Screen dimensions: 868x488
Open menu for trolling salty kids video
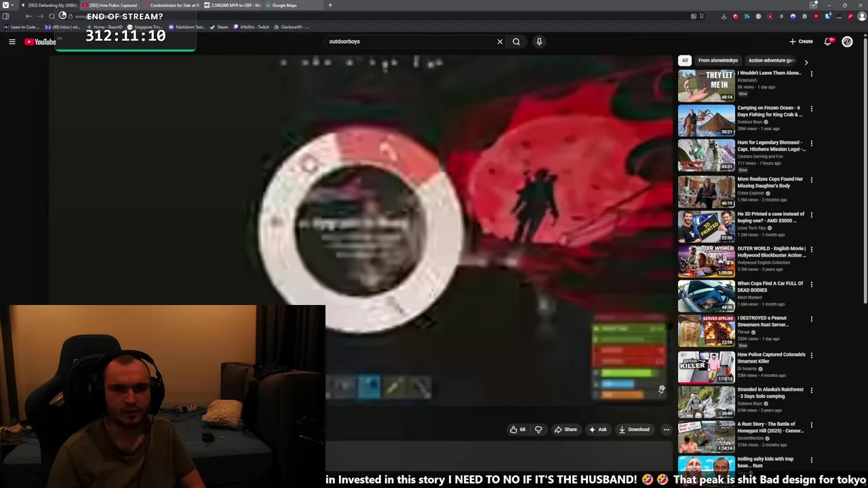click(811, 460)
